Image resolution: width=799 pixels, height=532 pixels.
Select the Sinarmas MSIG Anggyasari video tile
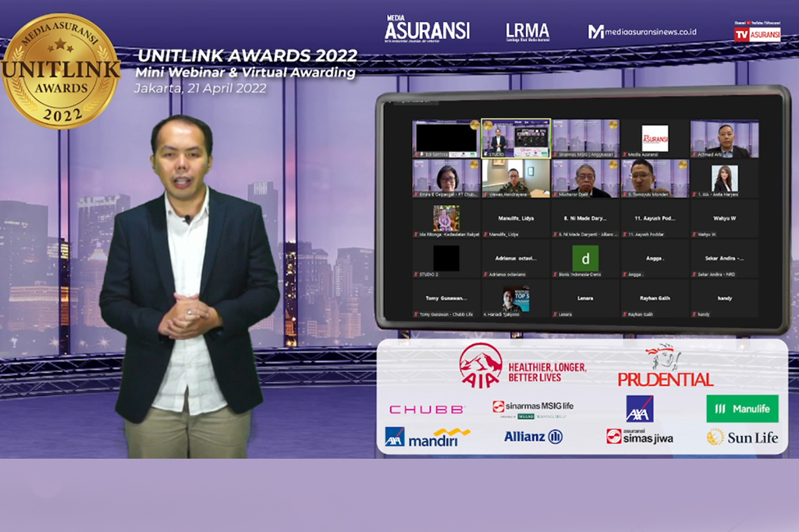coord(585,138)
